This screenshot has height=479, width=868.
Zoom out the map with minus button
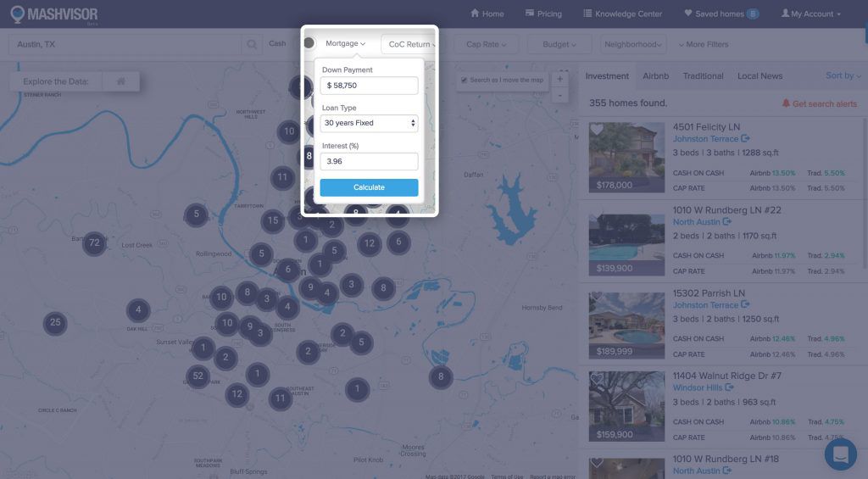point(559,96)
